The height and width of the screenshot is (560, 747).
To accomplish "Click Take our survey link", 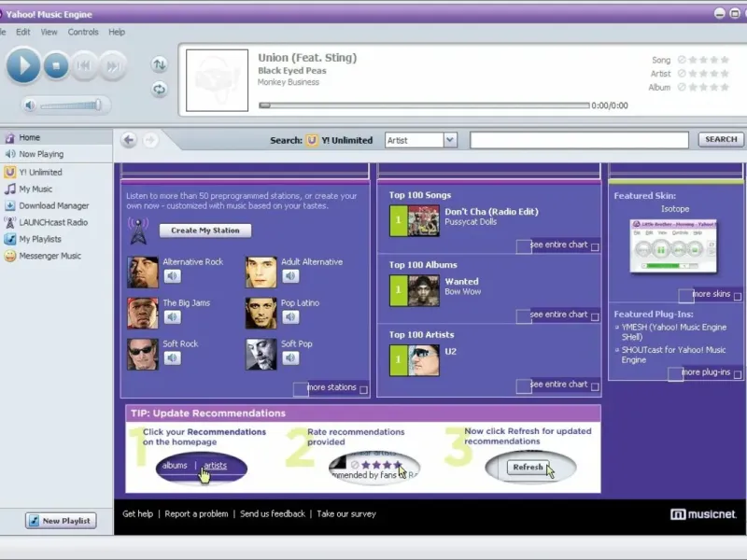I will pos(346,514).
